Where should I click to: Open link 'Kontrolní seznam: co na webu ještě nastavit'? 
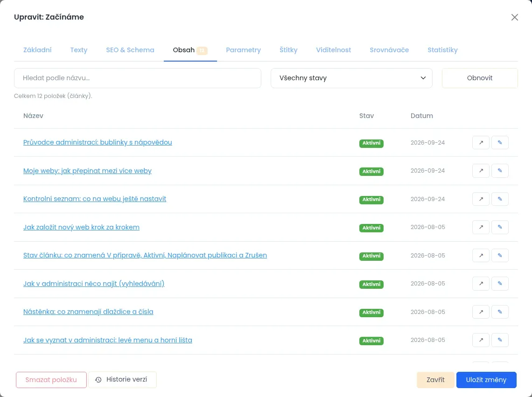pos(95,199)
